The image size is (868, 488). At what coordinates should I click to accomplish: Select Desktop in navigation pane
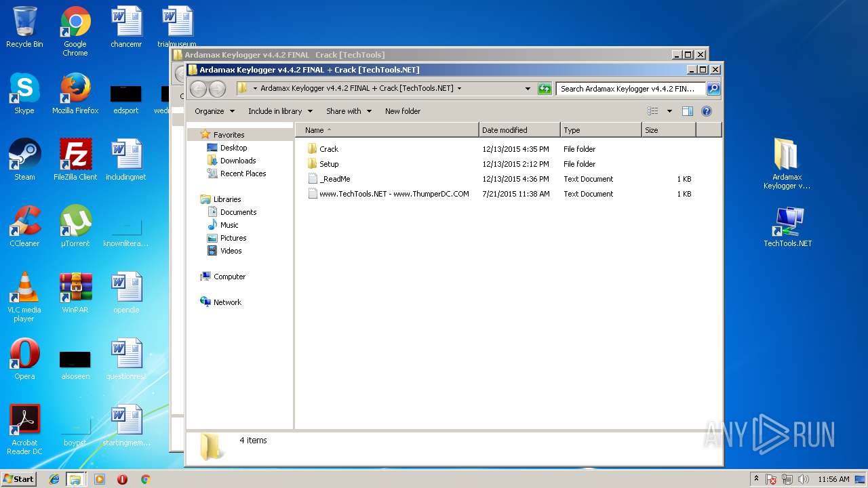tap(227, 148)
